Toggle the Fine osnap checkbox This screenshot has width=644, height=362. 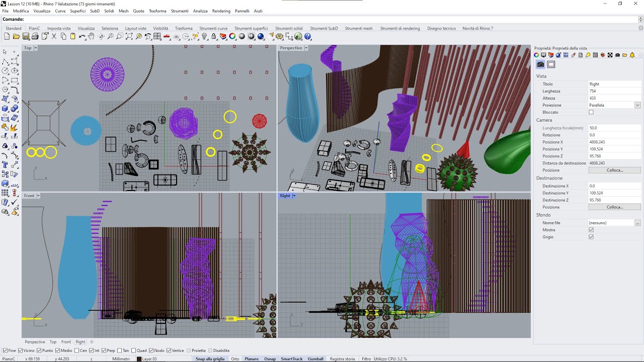coord(5,350)
